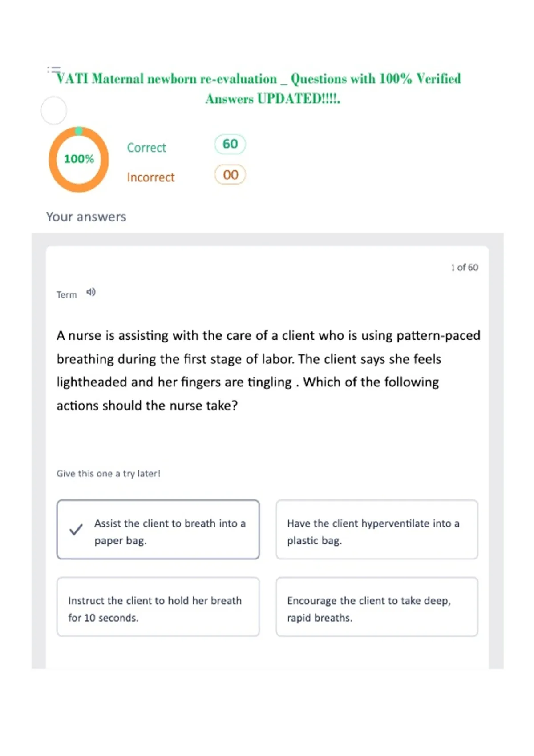534x756 pixels.
Task: Click the Incorrect count badge showing 00
Action: click(x=230, y=174)
